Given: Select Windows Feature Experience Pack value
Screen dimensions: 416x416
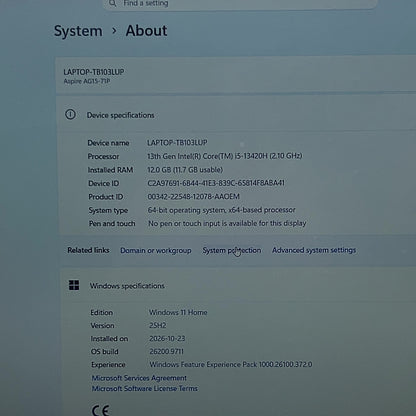Looking at the screenshot, I should click(231, 364).
